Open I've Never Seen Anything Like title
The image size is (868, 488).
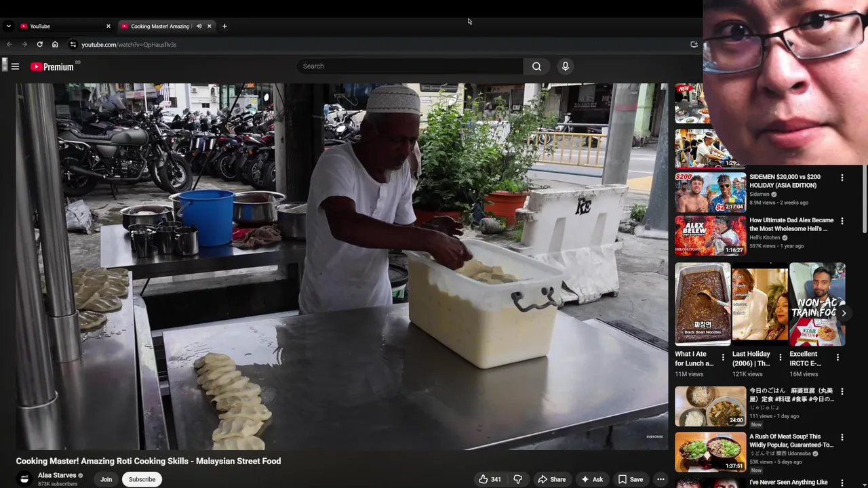pos(789,483)
